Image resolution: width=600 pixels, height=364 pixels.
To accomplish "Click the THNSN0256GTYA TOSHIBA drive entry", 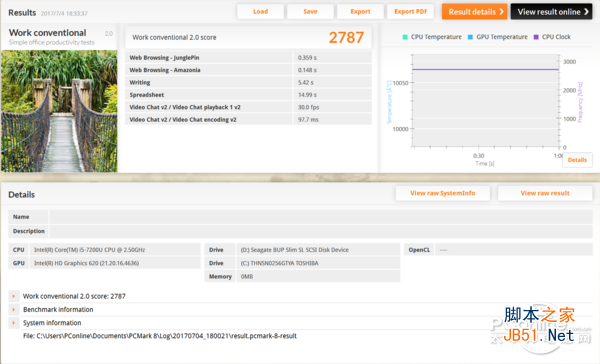I will pos(279,263).
